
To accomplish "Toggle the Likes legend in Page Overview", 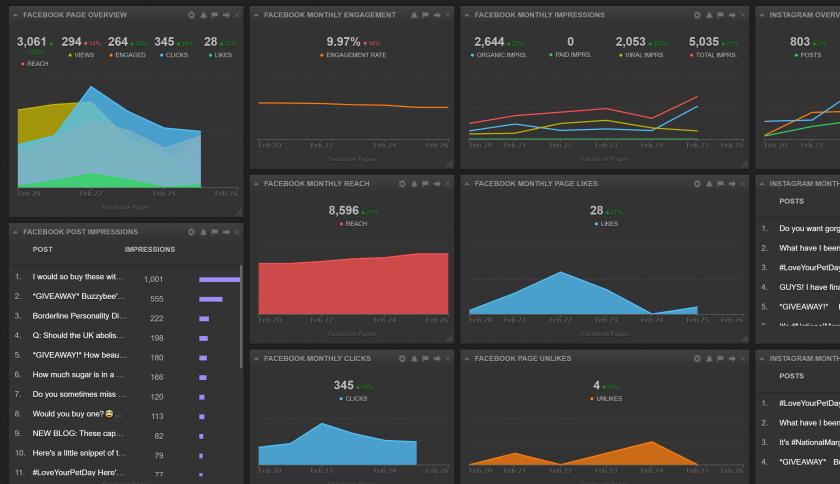I will 220,55.
